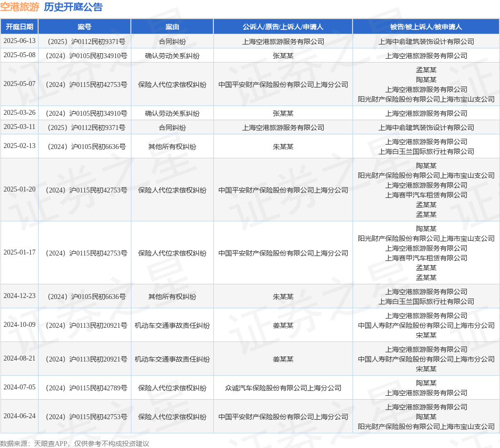Viewport: 500px width, 448px height.
Task: Click date cell 2025-06-13
Action: click(x=20, y=41)
